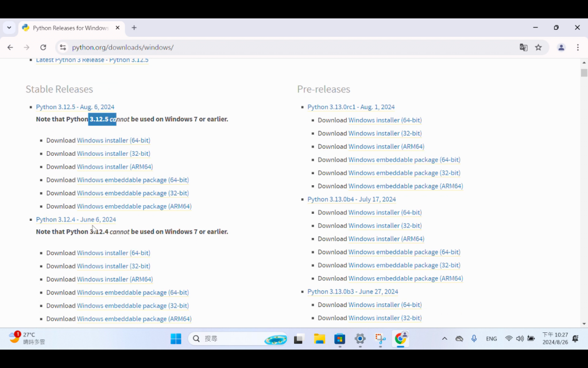Open Python 3.13.0b3 - June 27, 2024 link
Screen dimensions: 588x368
[x=353, y=292]
